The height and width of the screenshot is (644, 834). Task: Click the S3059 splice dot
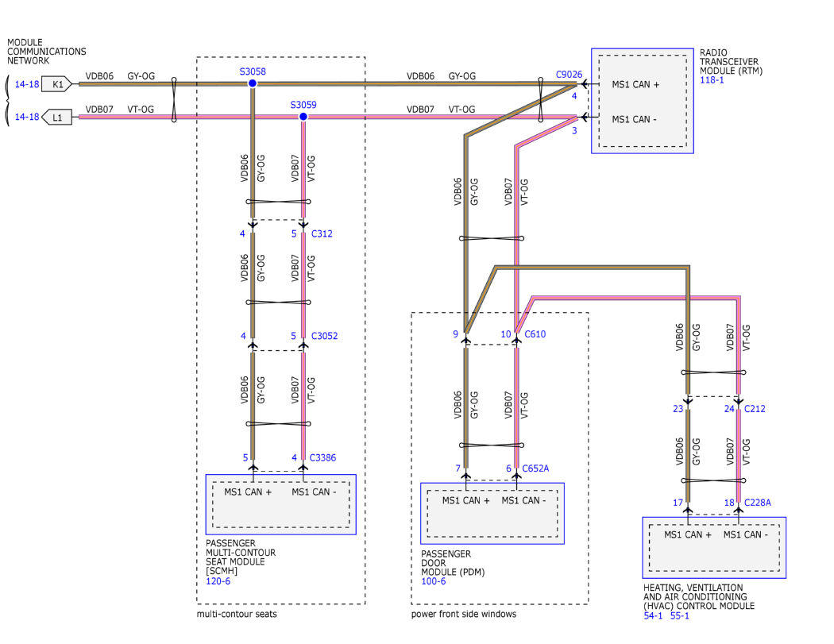[303, 117]
